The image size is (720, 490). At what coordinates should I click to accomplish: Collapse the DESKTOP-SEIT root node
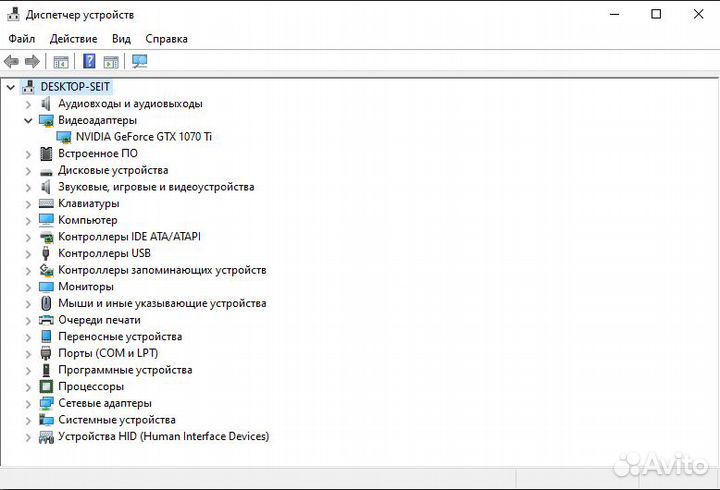click(11, 87)
